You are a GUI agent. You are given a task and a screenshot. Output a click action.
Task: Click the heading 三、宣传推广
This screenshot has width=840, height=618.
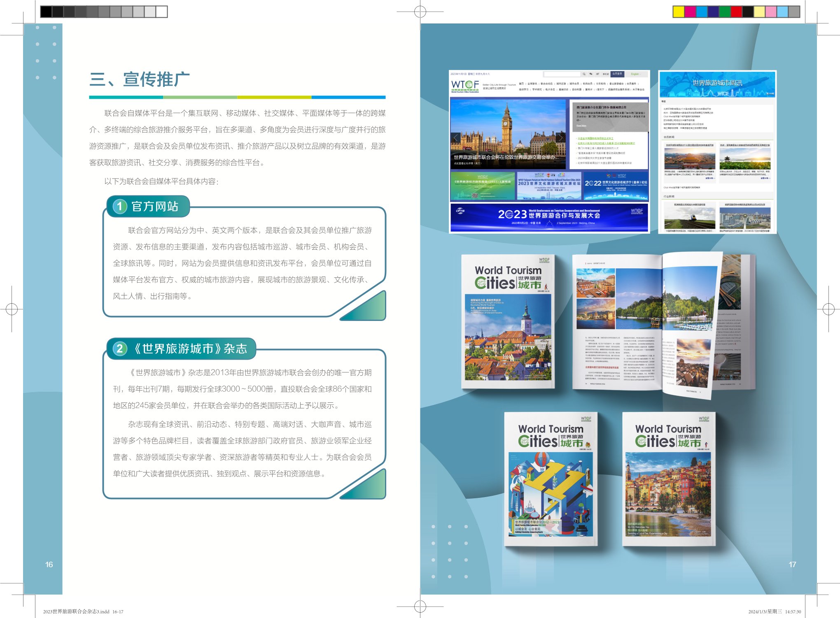[140, 79]
